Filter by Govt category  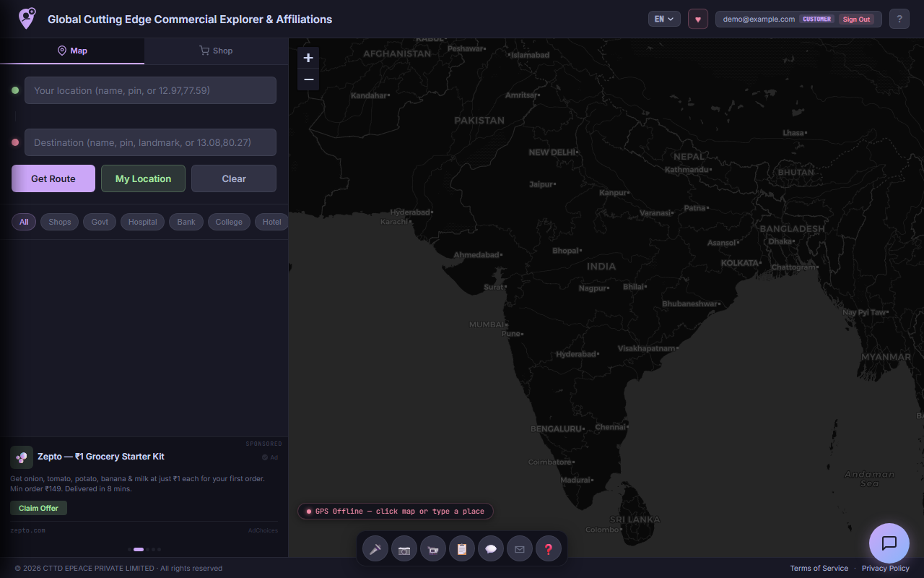[x=100, y=222]
